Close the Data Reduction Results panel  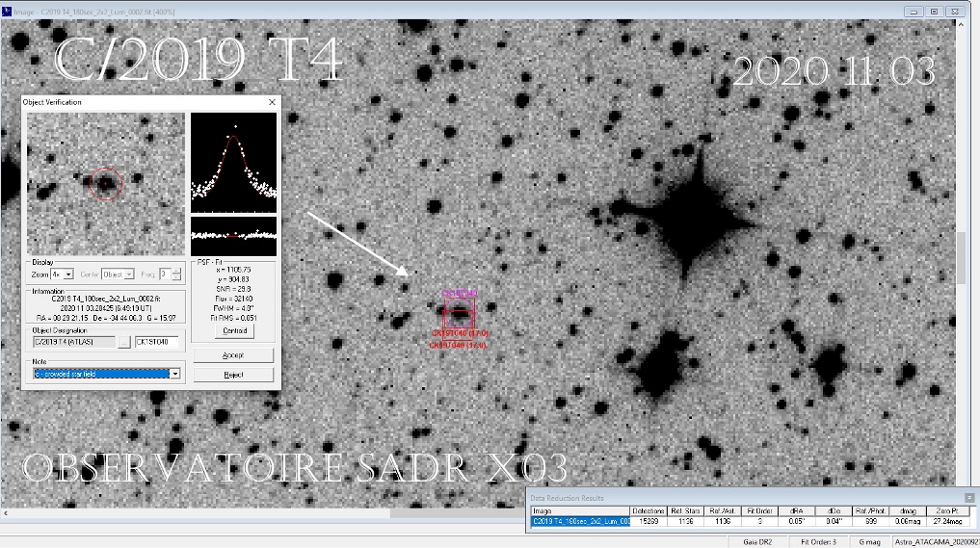969,497
